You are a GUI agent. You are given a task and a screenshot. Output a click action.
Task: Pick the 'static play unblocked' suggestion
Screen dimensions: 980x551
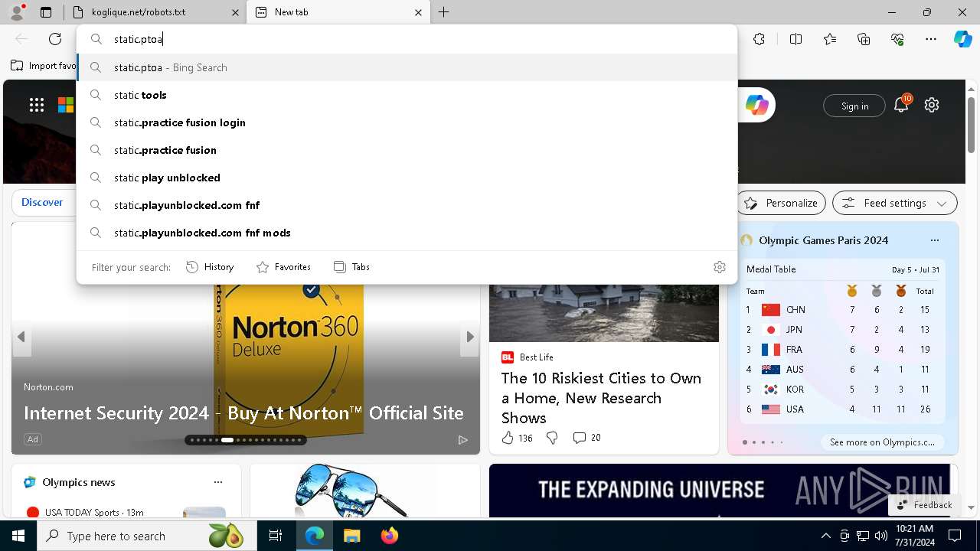[407, 178]
